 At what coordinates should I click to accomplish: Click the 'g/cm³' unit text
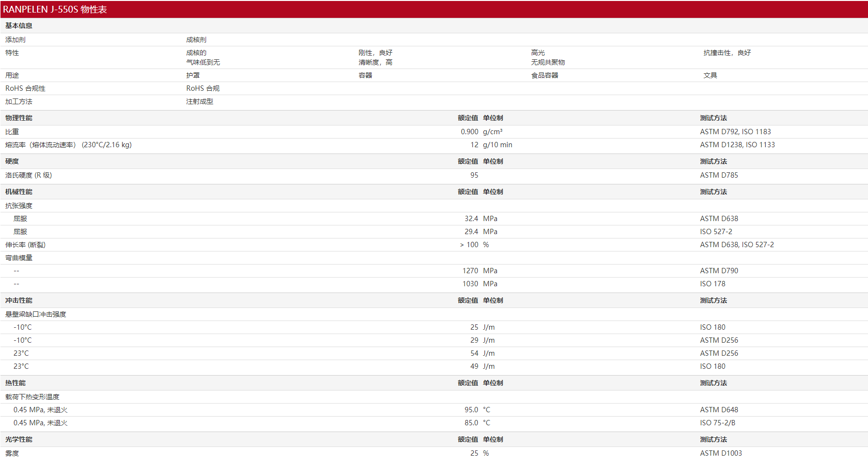tap(493, 132)
